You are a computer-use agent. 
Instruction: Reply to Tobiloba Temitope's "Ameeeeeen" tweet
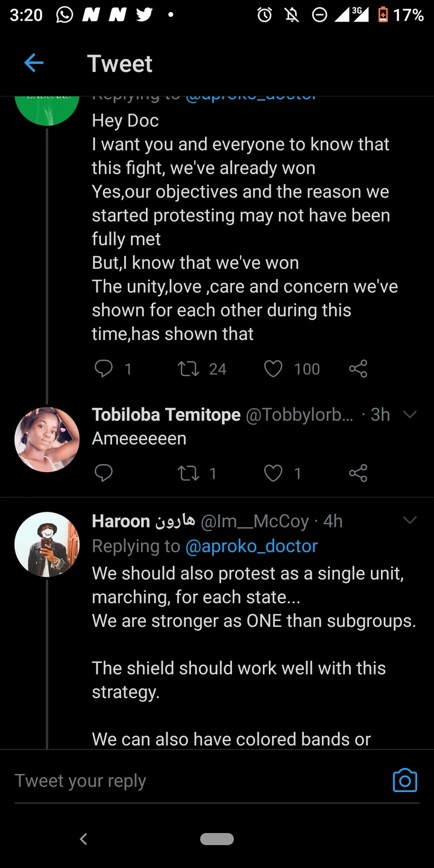coord(104,473)
